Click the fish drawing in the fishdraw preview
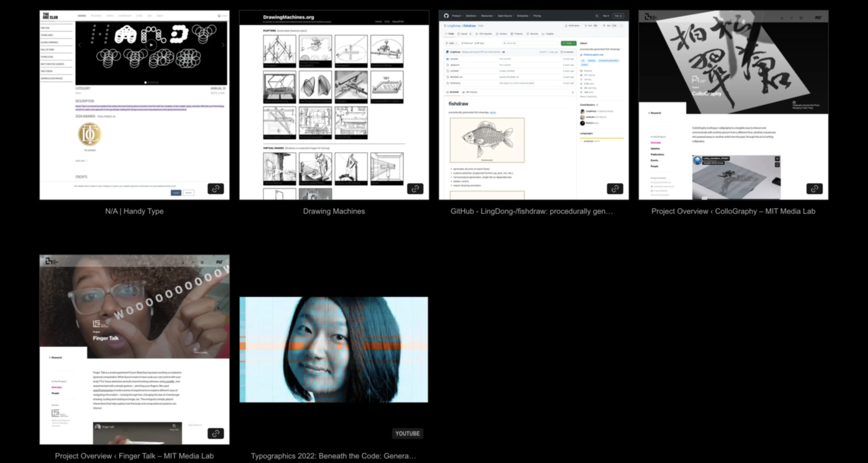The width and height of the screenshot is (868, 463). pos(487,140)
